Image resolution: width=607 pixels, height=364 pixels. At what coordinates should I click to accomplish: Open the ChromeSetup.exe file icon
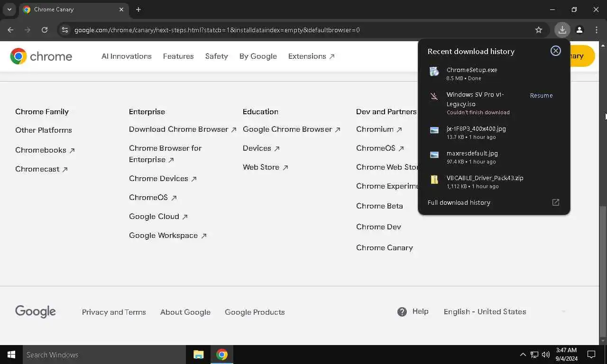[434, 72]
